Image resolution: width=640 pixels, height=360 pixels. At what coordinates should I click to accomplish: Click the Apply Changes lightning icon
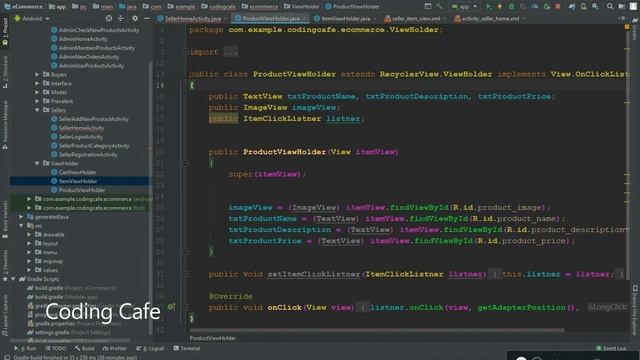pos(500,7)
